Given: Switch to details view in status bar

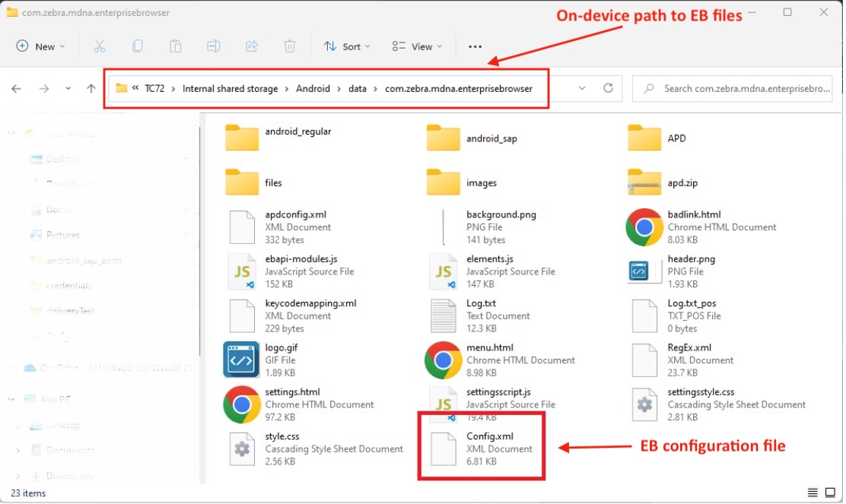Looking at the screenshot, I should [813, 493].
